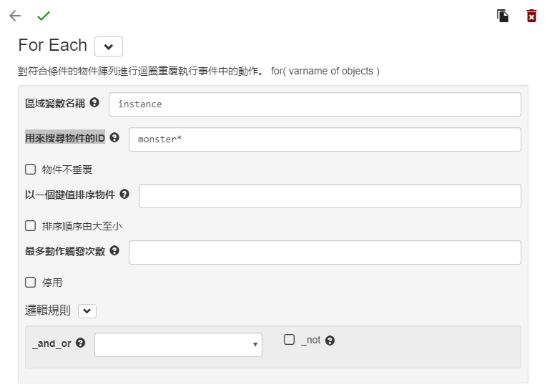545x392 pixels.
Task: Open help icon beside _and_or
Action: click(81, 343)
